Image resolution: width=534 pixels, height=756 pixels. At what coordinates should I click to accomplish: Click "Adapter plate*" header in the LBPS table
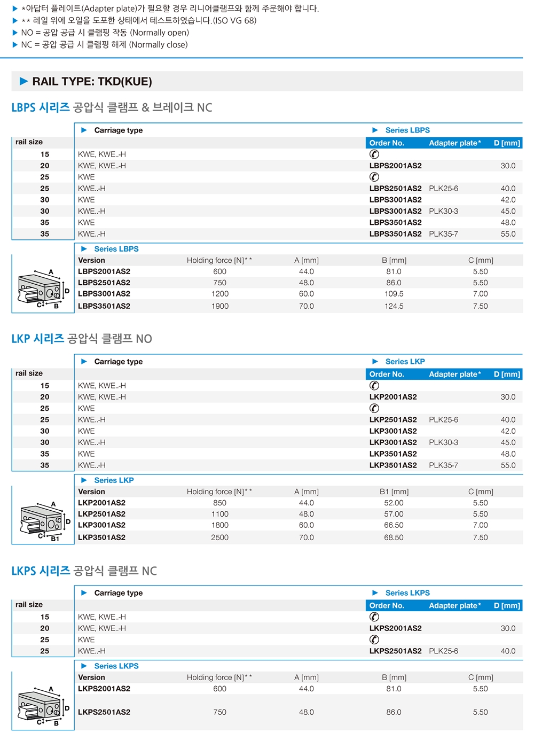coord(455,143)
